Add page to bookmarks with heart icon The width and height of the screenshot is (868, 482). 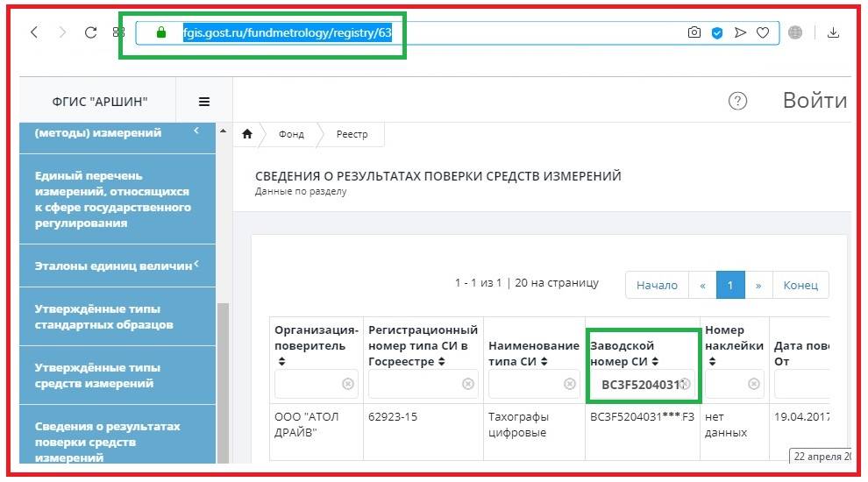click(x=763, y=32)
